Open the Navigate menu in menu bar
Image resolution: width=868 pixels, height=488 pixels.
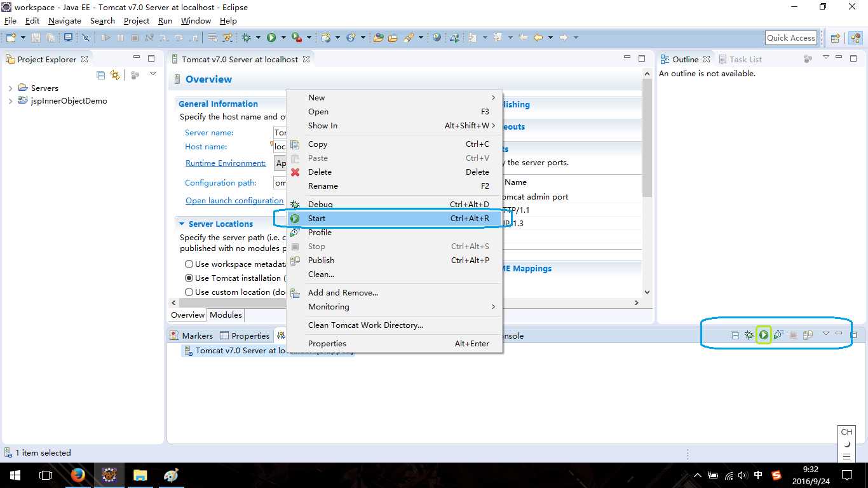65,21
